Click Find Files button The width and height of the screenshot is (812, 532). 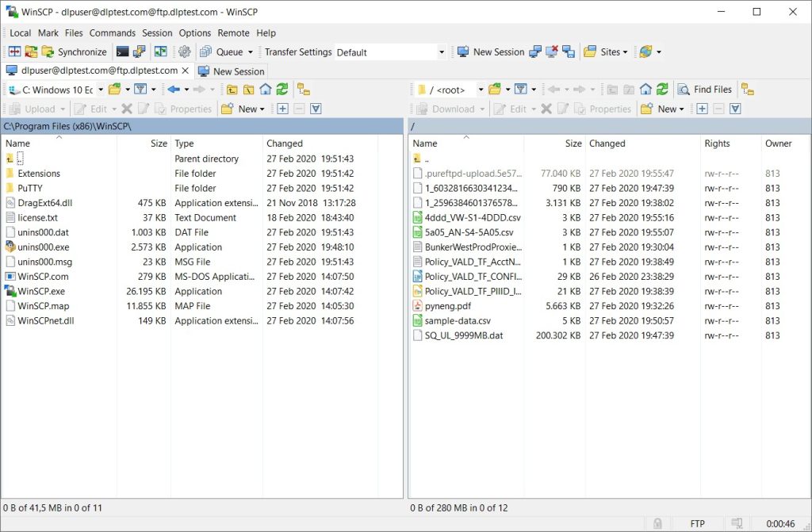tap(705, 90)
